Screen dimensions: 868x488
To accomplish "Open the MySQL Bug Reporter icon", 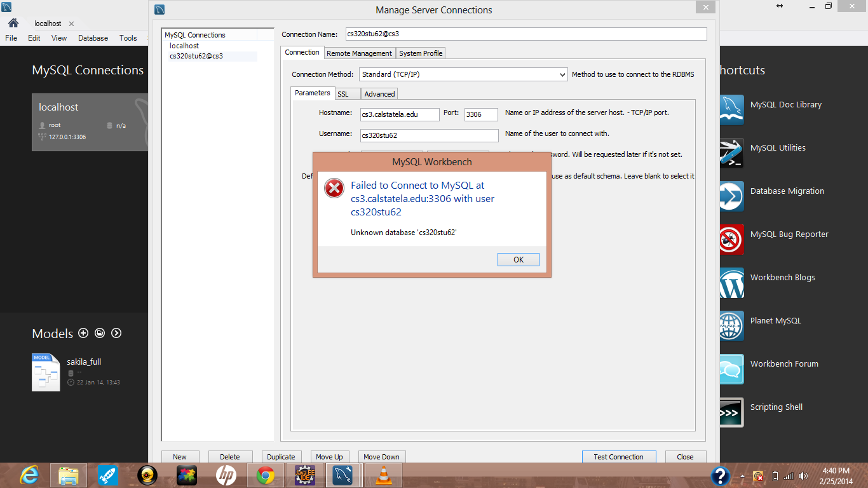I will point(731,240).
